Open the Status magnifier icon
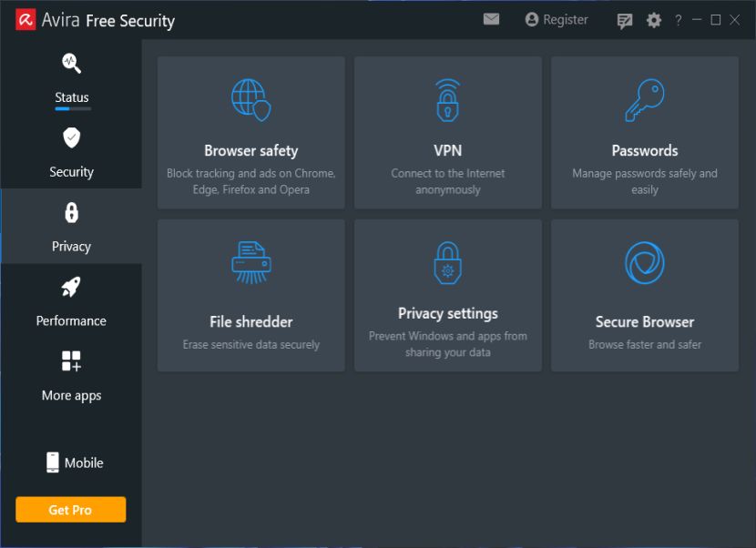756x548 pixels. [x=71, y=63]
